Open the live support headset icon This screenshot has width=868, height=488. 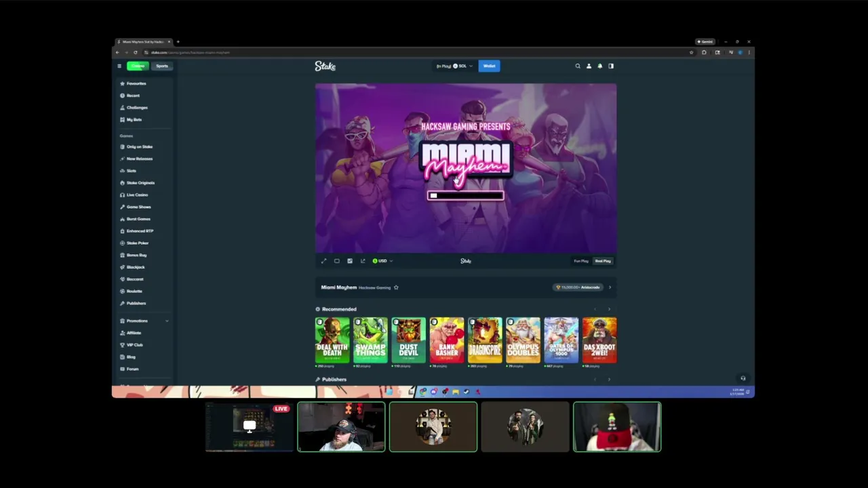click(743, 378)
